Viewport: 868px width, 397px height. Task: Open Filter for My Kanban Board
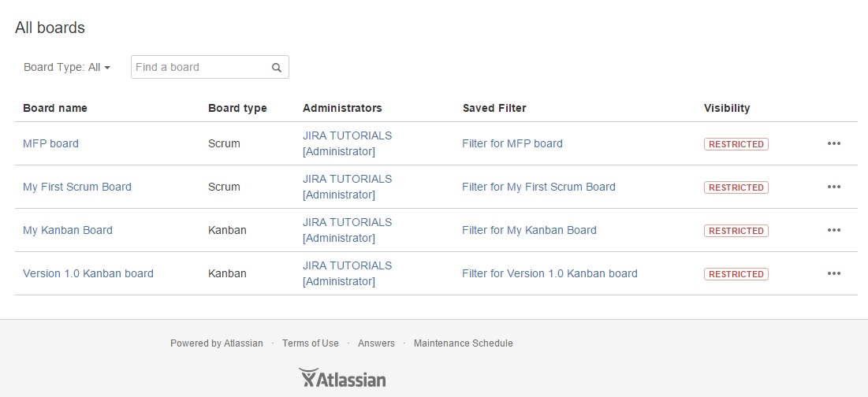coord(529,230)
